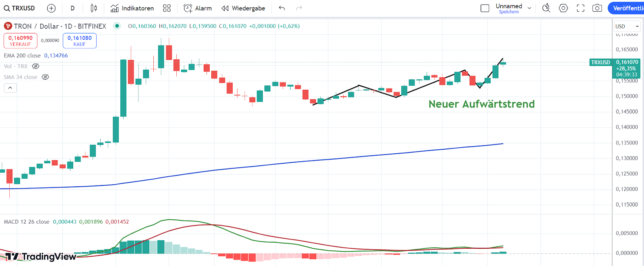Image resolution: width=644 pixels, height=266 pixels.
Task: Select the Neuer Aufwärtstrend text annotation
Action: [482, 104]
